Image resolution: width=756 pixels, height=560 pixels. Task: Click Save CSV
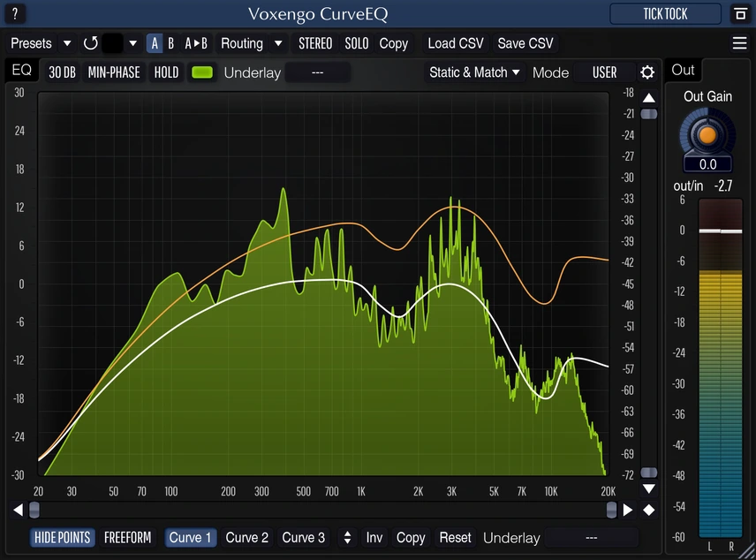coord(525,43)
